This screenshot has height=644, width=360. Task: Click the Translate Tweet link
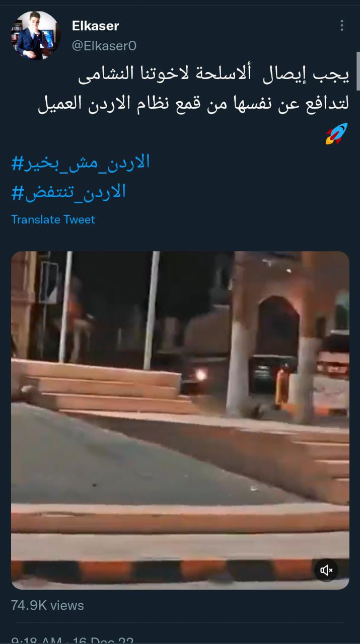[x=53, y=219]
